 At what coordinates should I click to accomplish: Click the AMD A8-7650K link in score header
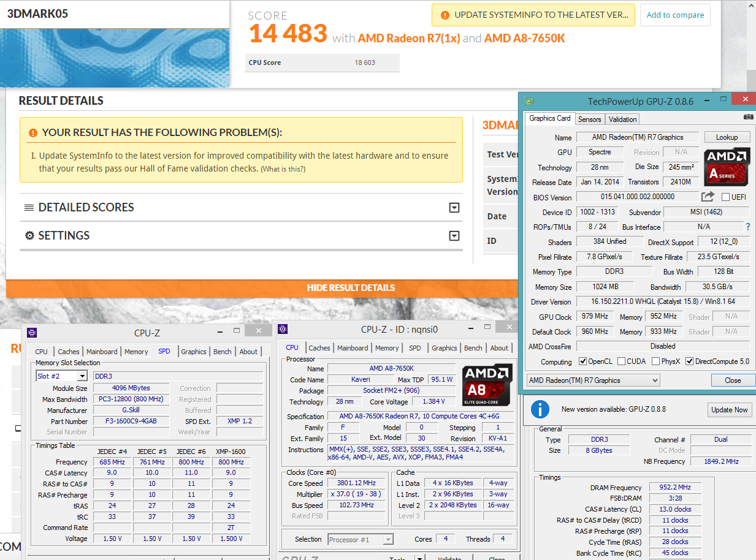pyautogui.click(x=525, y=38)
